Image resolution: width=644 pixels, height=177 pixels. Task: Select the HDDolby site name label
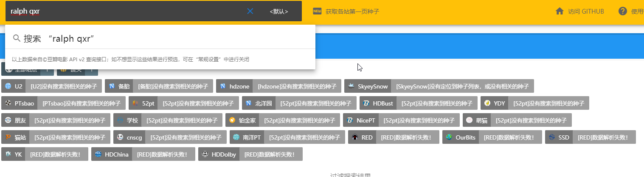coord(224,154)
